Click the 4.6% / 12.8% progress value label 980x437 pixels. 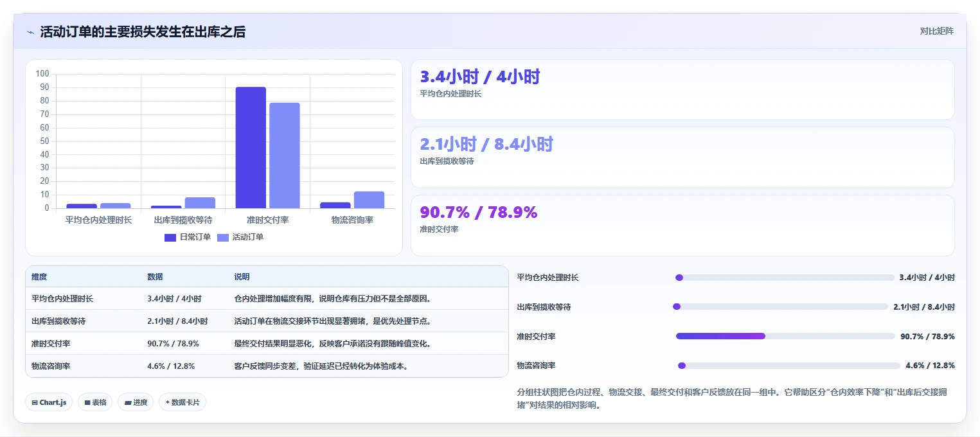pyautogui.click(x=930, y=366)
